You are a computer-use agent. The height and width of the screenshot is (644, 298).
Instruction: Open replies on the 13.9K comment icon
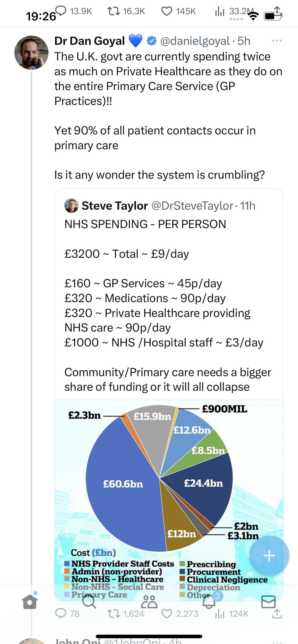61,11
